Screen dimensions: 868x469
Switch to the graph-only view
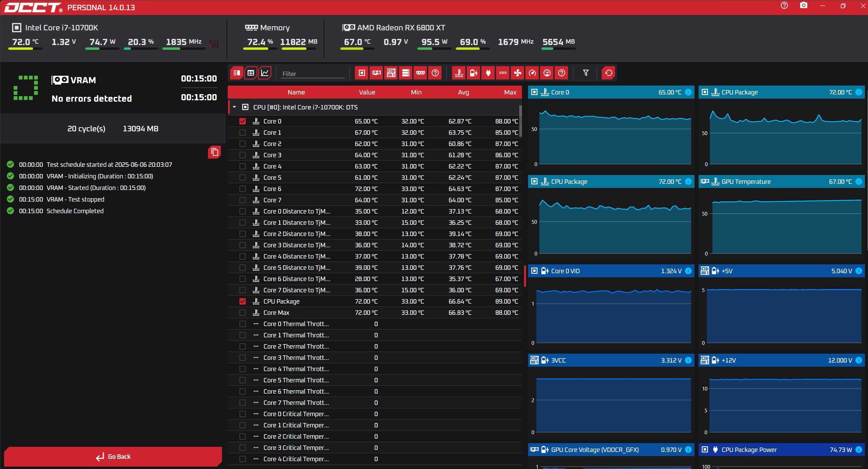(265, 73)
